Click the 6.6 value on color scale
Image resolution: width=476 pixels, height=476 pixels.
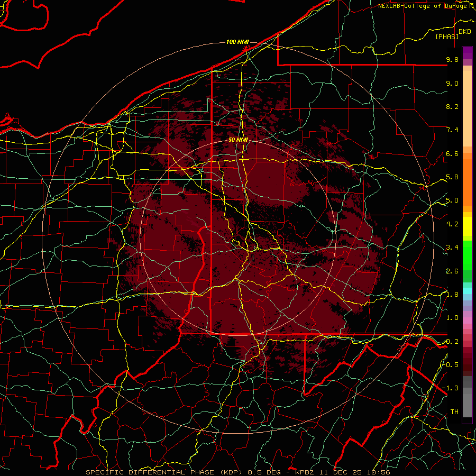[x=452, y=153]
